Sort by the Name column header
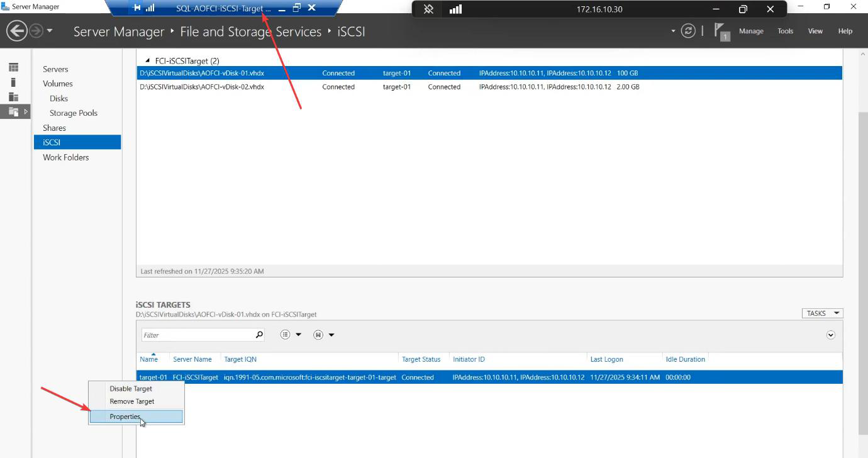The image size is (868, 458). coord(148,359)
